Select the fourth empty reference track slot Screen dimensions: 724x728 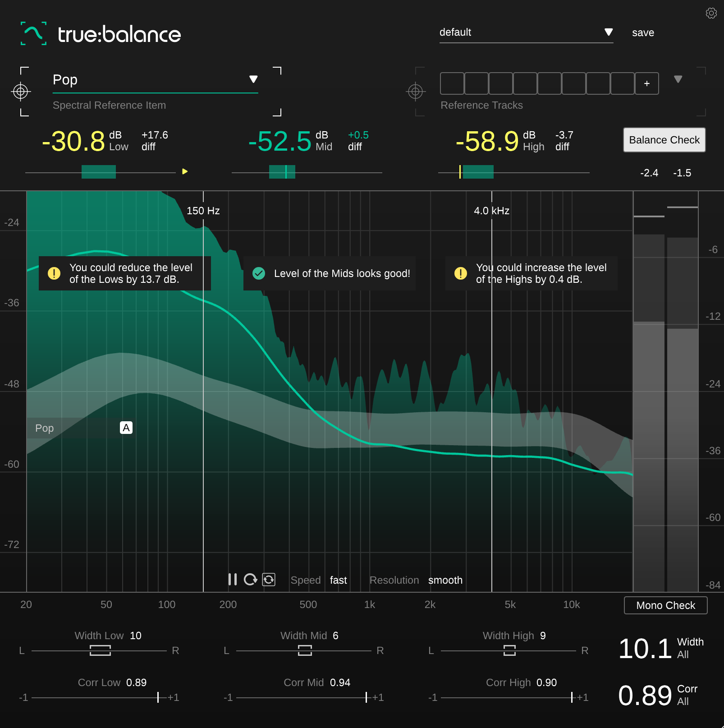(525, 83)
